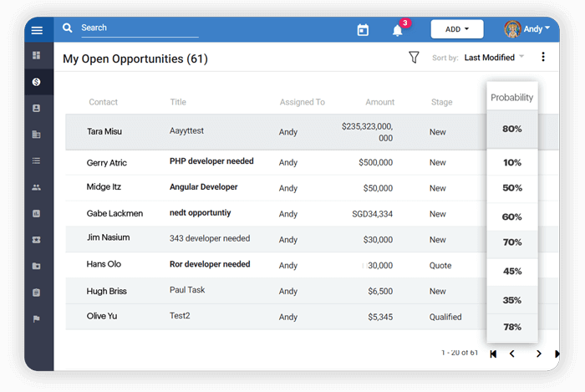Open Angular Developer opportunity
Image resolution: width=585 pixels, height=392 pixels.
click(x=203, y=187)
